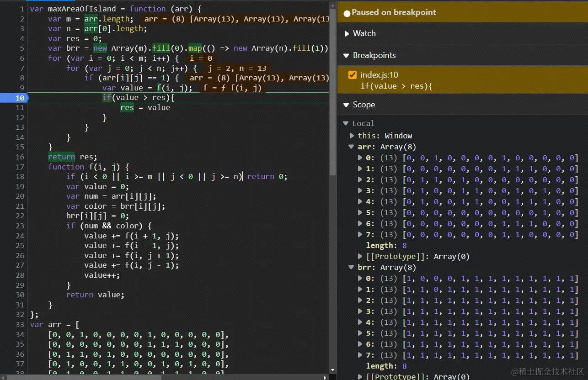Set a breakpoint on line 16 gutter
The width and height of the screenshot is (588, 380).
[19, 157]
